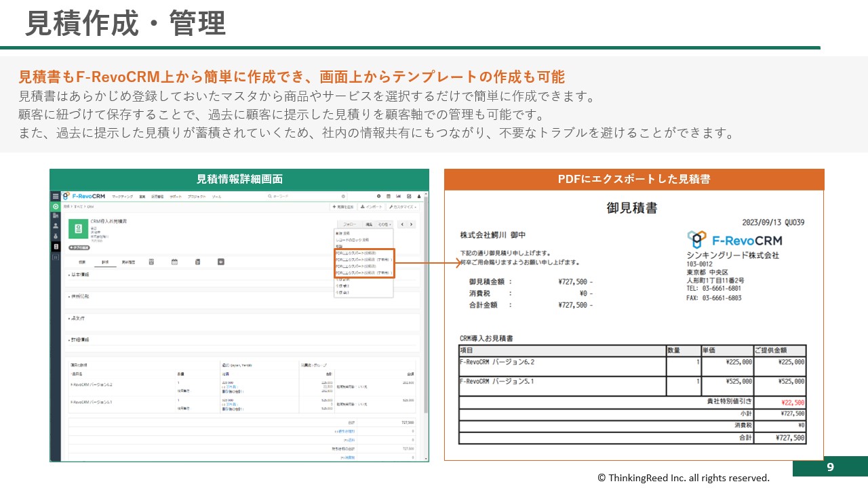The image size is (868, 488).
Task: Open the プロジェクト menu
Action: (197, 197)
